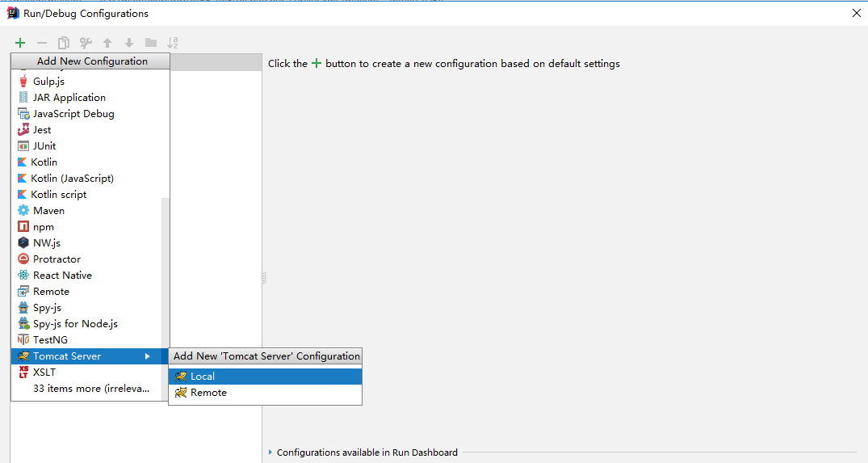Click the React Native atom icon
Image resolution: width=868 pixels, height=463 pixels.
23,276
